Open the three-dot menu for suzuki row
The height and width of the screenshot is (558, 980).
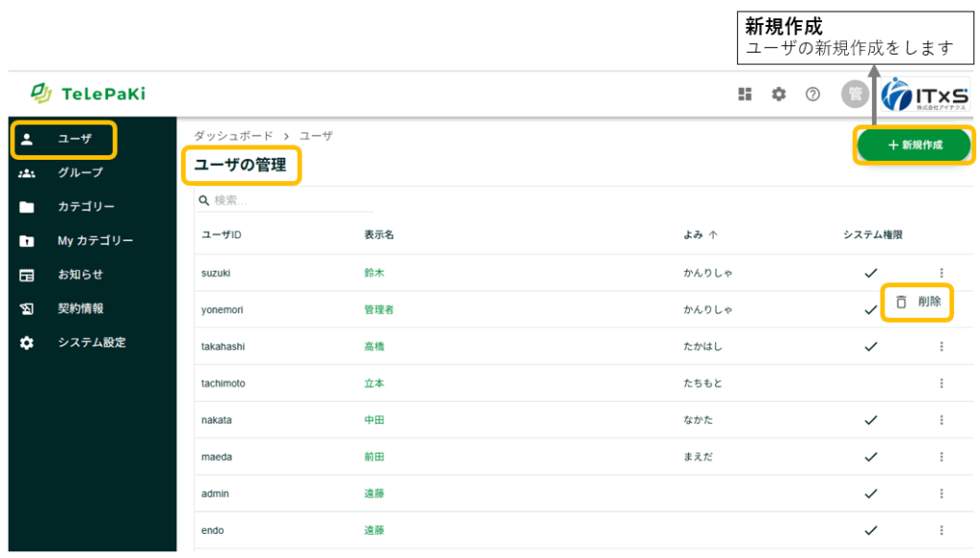click(941, 273)
